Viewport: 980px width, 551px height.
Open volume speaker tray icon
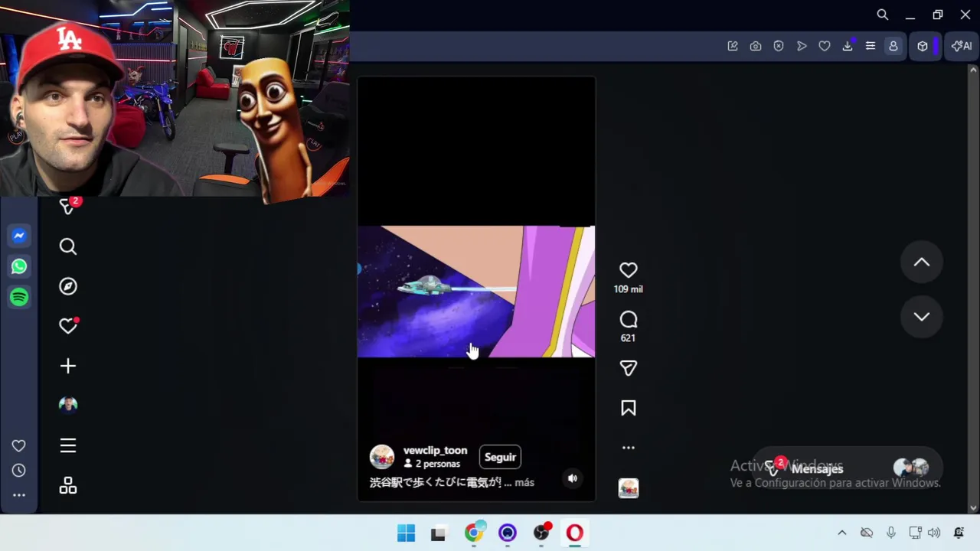pyautogui.click(x=934, y=533)
